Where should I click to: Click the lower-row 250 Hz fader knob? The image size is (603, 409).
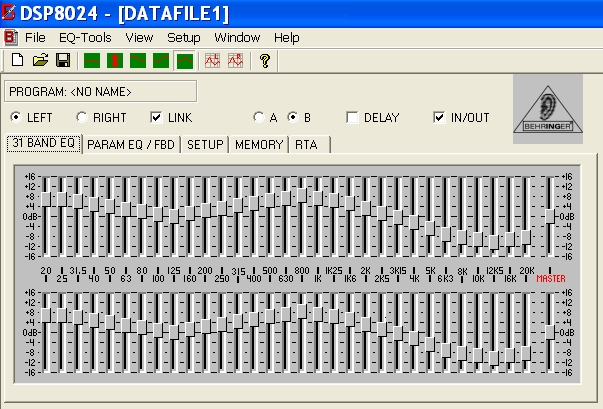click(222, 324)
